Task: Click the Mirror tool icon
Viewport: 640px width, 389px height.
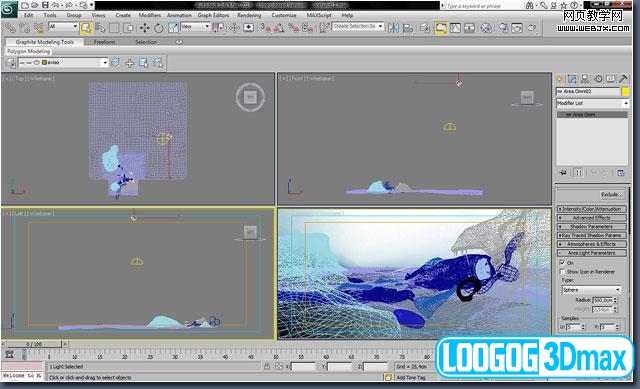Action: pyautogui.click(x=393, y=28)
